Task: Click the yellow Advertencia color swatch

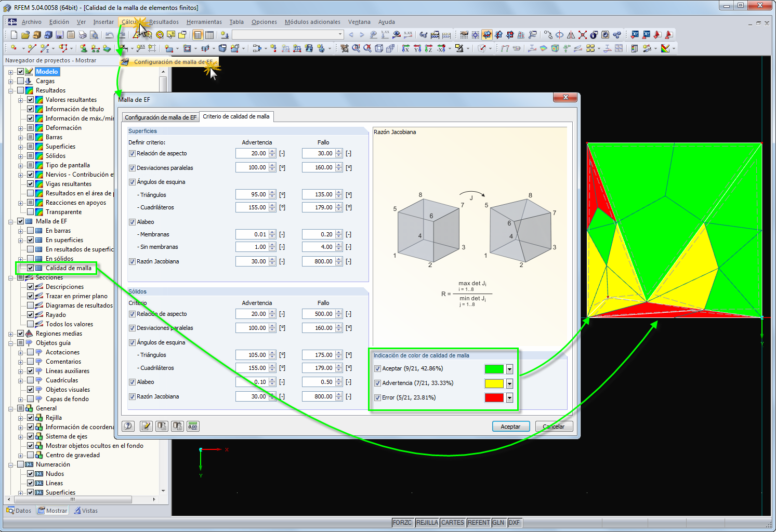Action: (494, 383)
